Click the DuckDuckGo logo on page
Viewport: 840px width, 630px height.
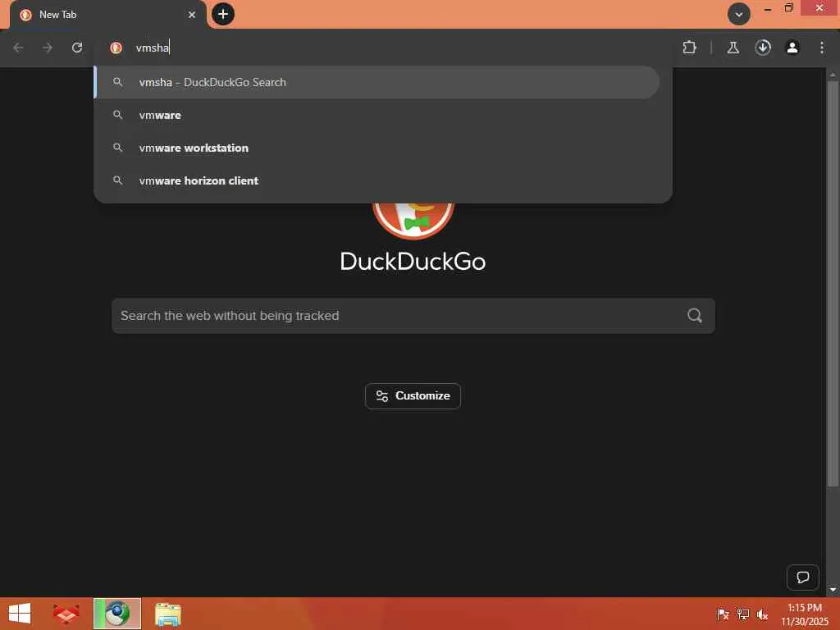413,220
